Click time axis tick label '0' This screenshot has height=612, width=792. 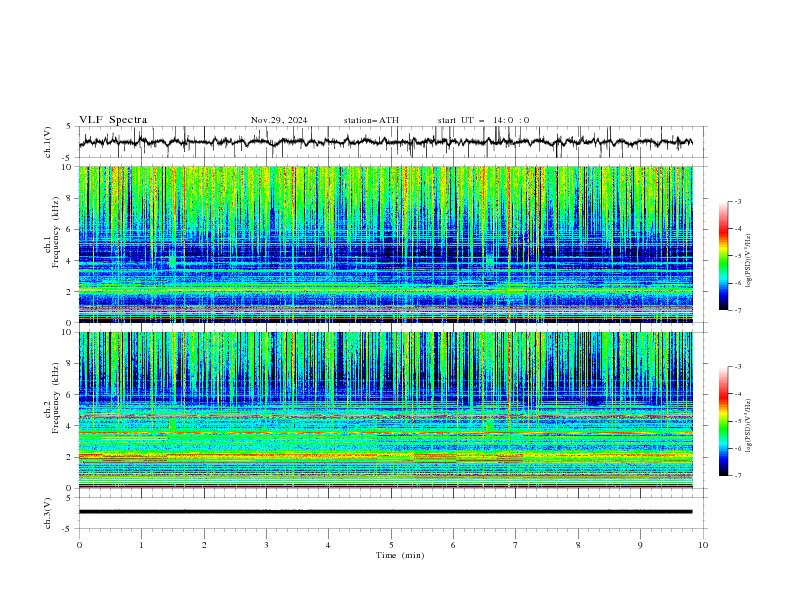coord(79,545)
